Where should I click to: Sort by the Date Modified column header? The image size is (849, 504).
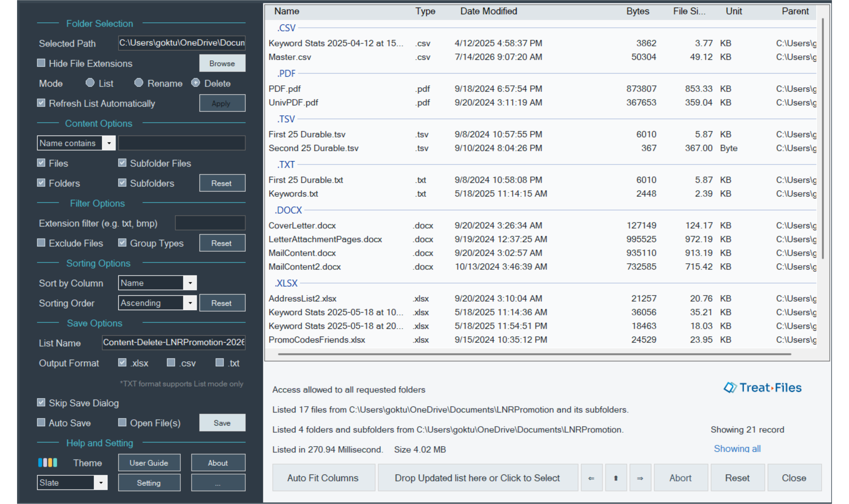click(489, 11)
